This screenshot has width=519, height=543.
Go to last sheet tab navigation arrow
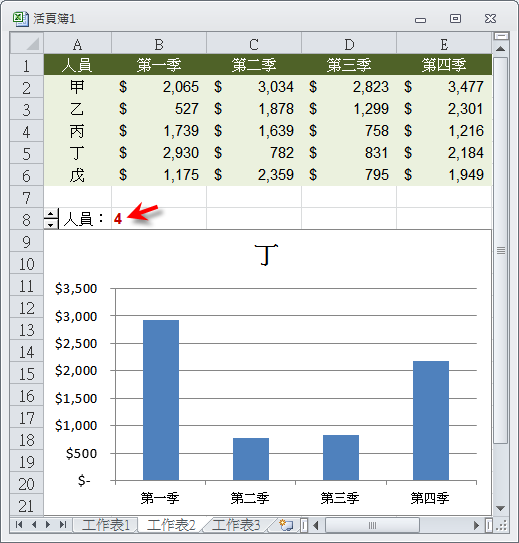tap(63, 525)
